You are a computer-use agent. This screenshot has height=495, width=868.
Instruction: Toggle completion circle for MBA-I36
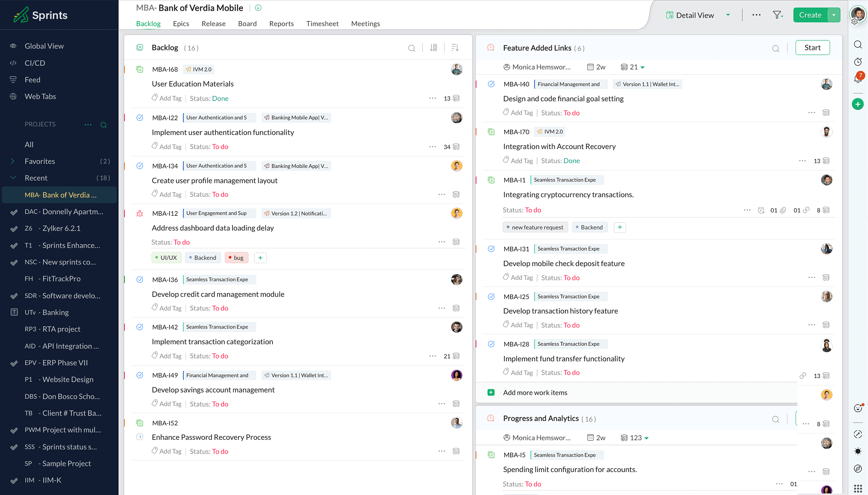tap(140, 279)
